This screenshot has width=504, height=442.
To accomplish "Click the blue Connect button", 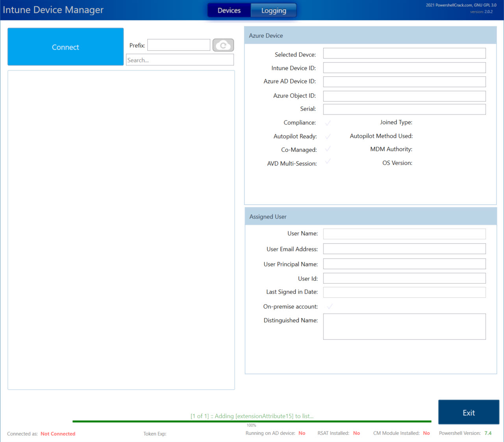I will click(x=65, y=47).
